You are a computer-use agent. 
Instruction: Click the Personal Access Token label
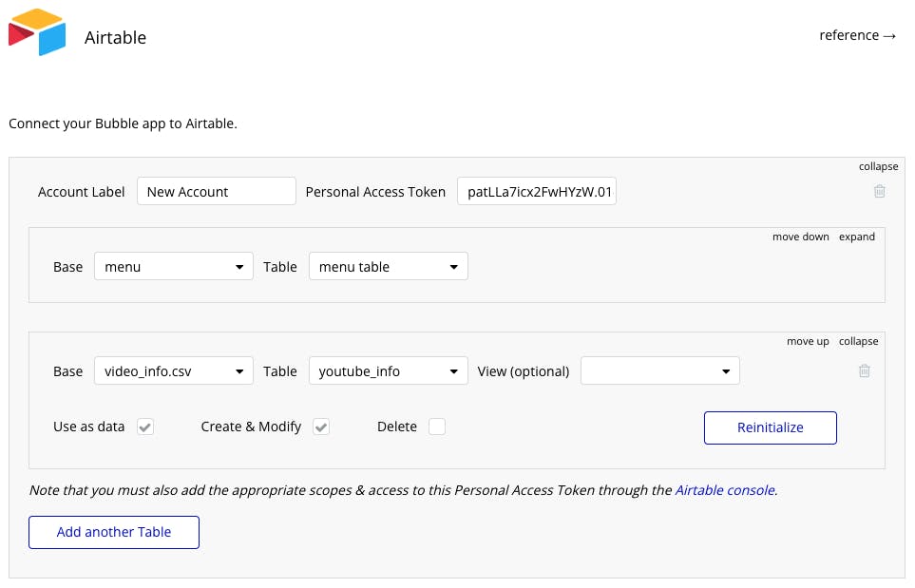coord(375,192)
